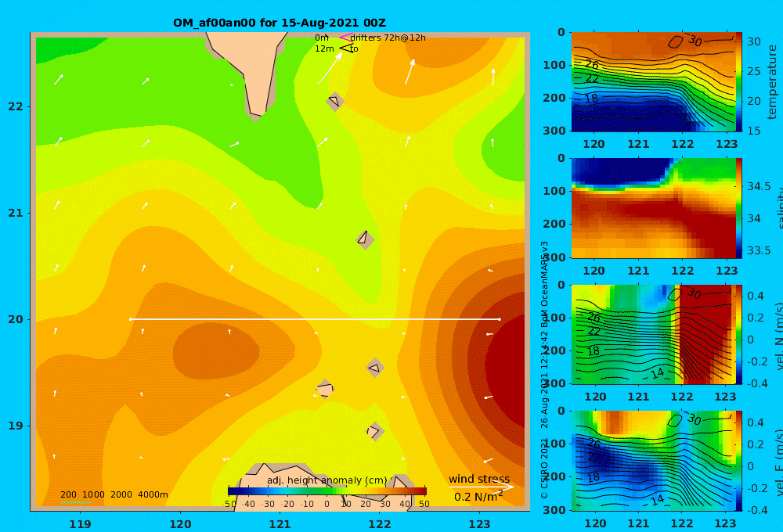Screen dimensions: 783x532
Task: Click the western endpoint of the white transect line
Action: (x=130, y=319)
